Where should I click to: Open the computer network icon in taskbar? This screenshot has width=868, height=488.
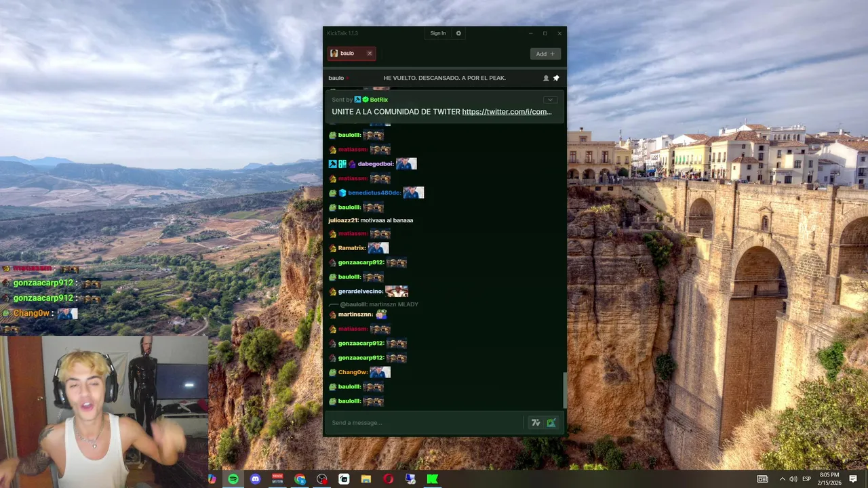[410, 479]
